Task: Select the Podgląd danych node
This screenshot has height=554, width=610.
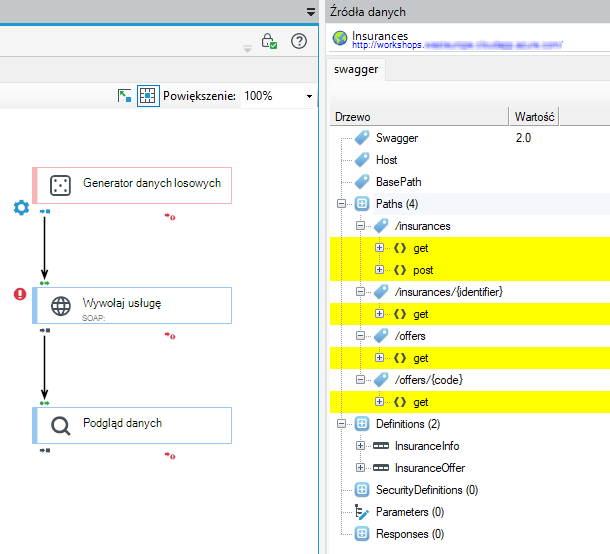Action: point(132,425)
